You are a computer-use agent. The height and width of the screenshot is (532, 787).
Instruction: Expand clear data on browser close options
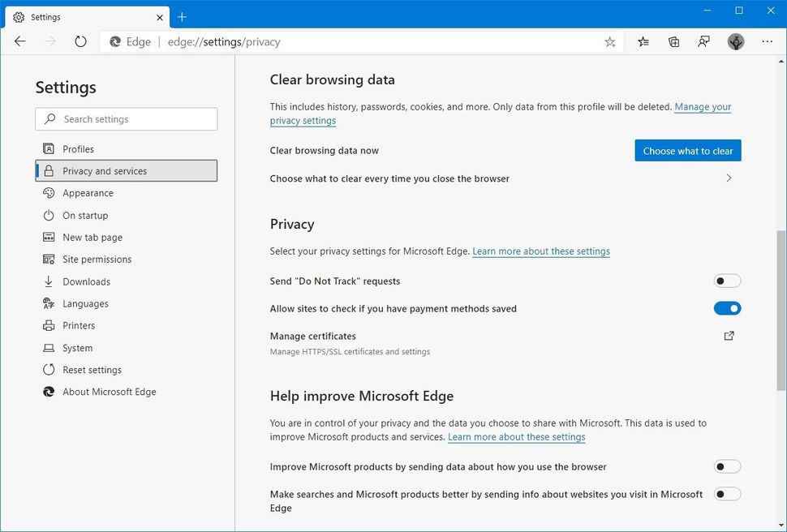728,178
